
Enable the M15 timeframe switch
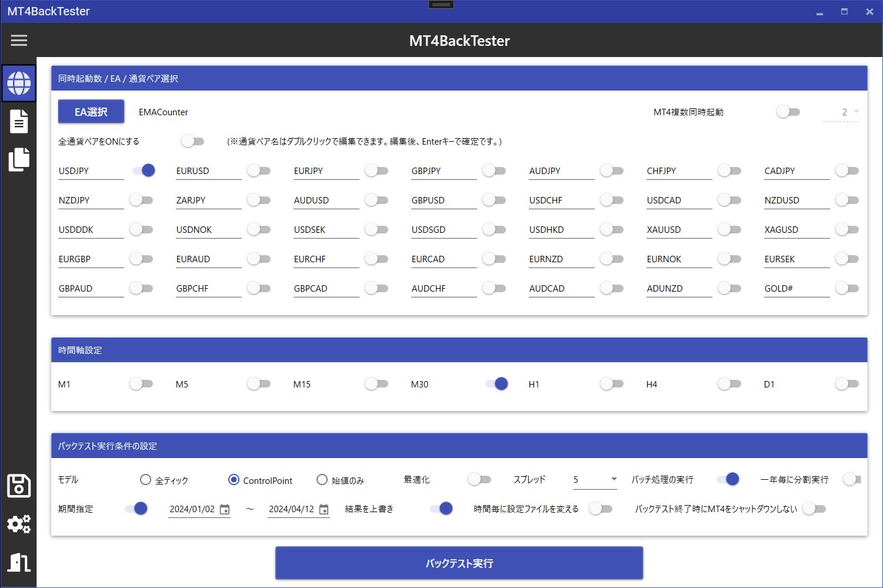click(x=376, y=384)
